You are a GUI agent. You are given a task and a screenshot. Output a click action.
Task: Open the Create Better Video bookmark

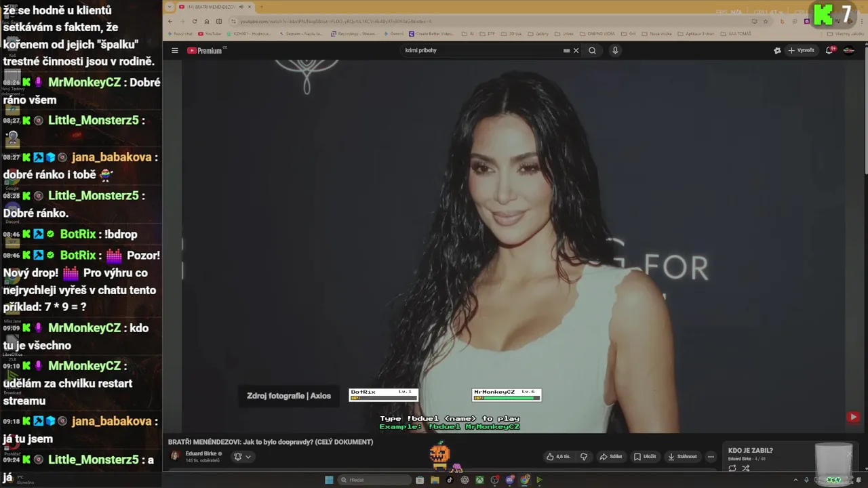pos(432,34)
